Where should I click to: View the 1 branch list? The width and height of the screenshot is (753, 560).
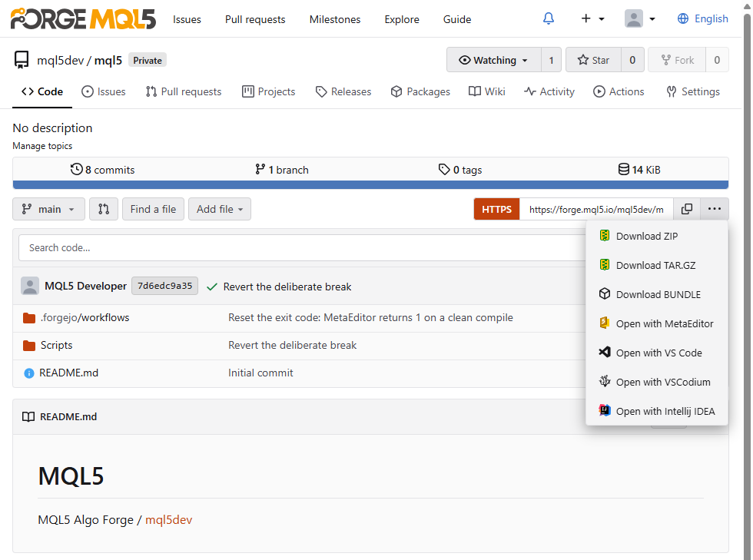(x=282, y=170)
